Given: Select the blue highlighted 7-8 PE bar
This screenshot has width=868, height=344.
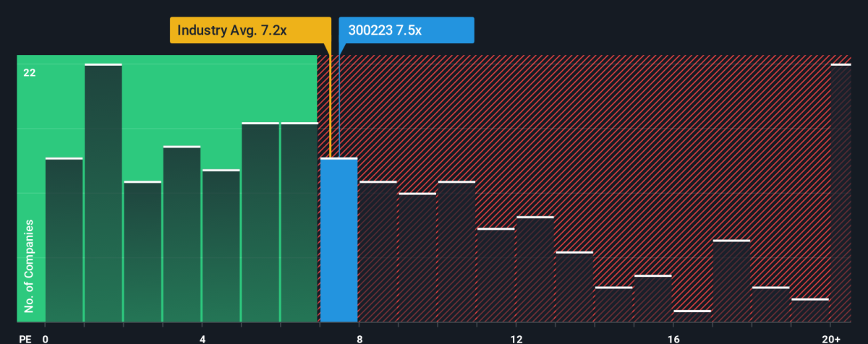Looking at the screenshot, I should (339, 240).
